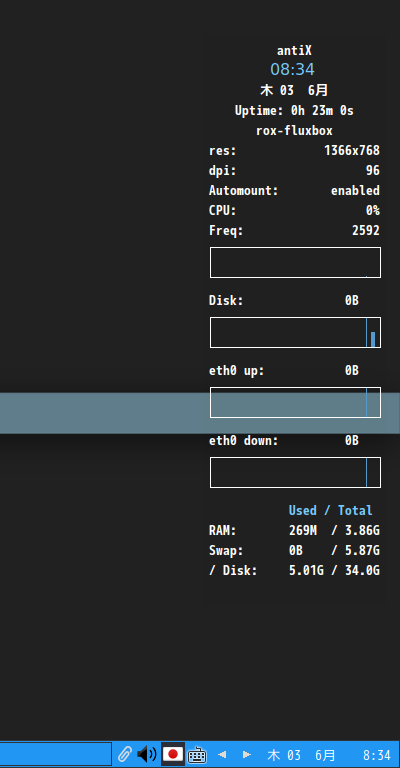Click the Disk: 0B activity line
400x768 pixels.
pos(284,300)
